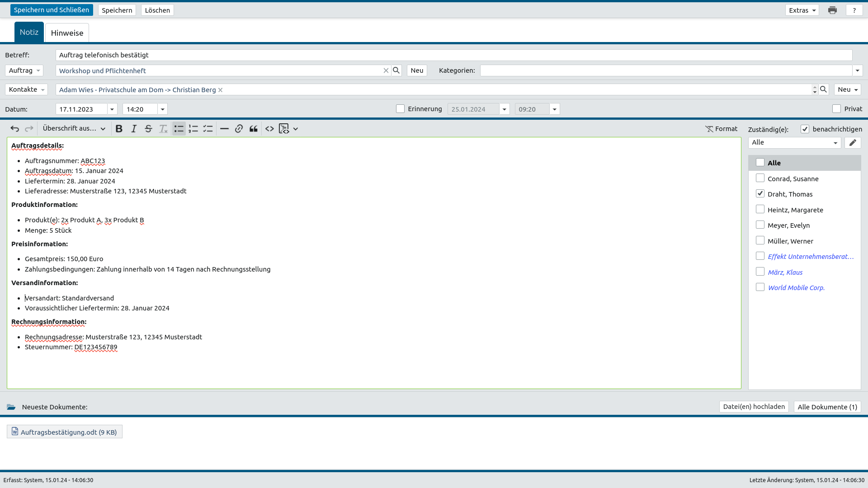This screenshot has height=488, width=868.
Task: Insert a numbered list
Action: point(193,129)
